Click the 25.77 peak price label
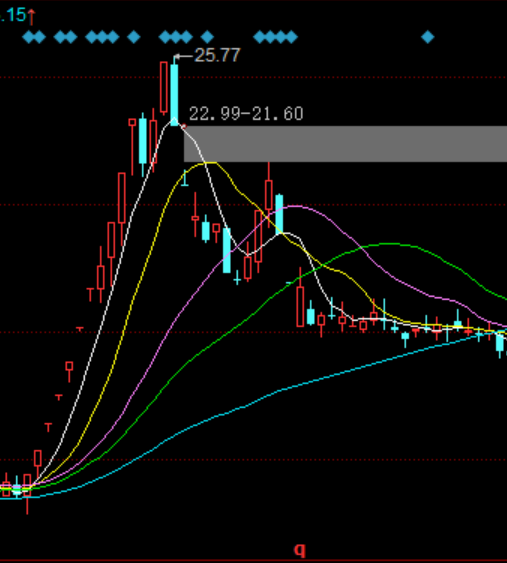 tap(217, 55)
